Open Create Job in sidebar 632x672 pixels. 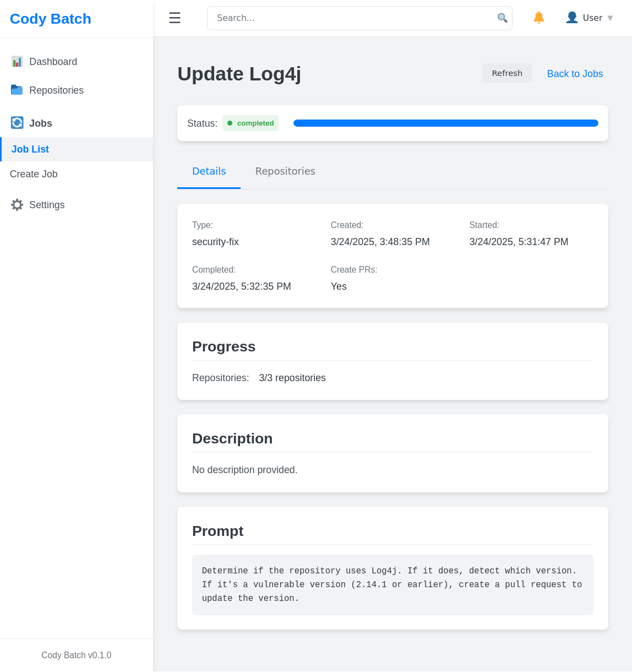(34, 174)
